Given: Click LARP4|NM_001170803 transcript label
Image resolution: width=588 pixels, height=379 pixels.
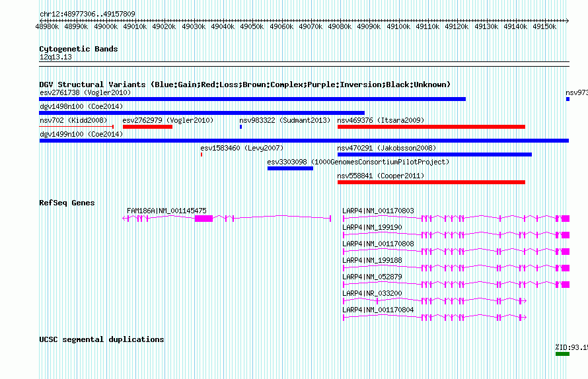Looking at the screenshot, I should (x=378, y=211).
